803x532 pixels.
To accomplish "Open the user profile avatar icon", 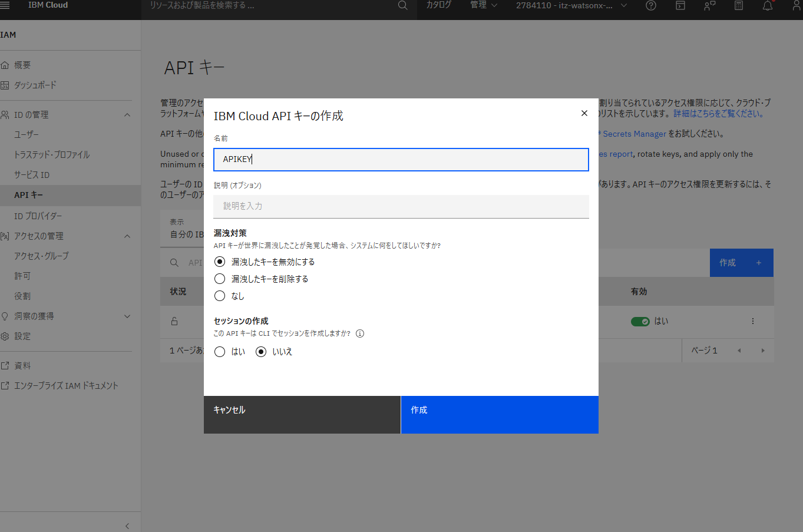I will pyautogui.click(x=797, y=5).
